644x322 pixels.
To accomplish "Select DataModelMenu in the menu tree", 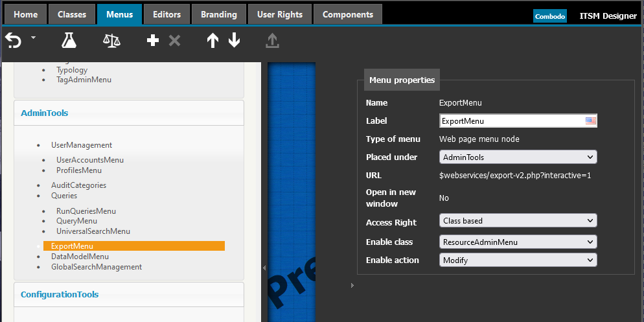I will click(80, 257).
